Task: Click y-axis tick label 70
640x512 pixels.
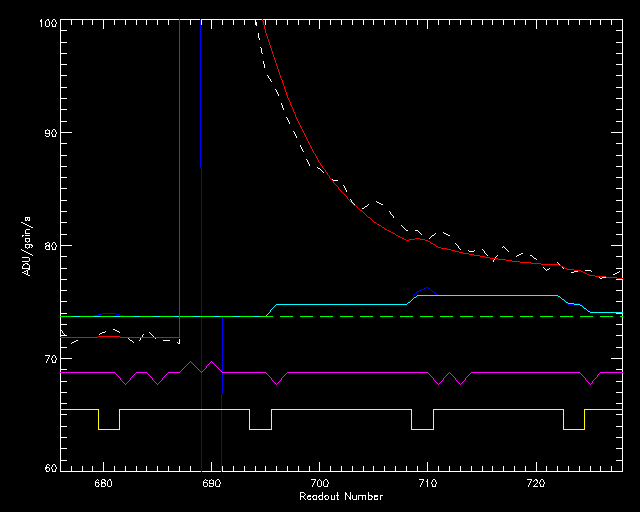Action: 51,359
